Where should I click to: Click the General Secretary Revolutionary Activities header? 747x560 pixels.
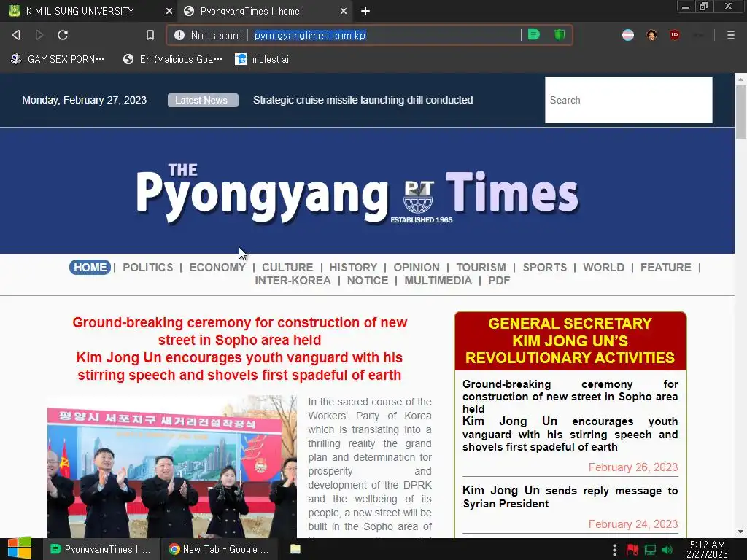tap(570, 341)
